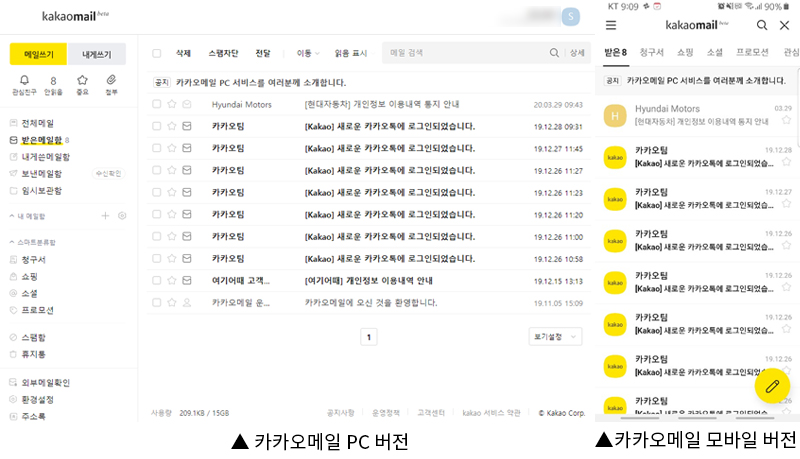Open 고객센터 footer link

[431, 413]
